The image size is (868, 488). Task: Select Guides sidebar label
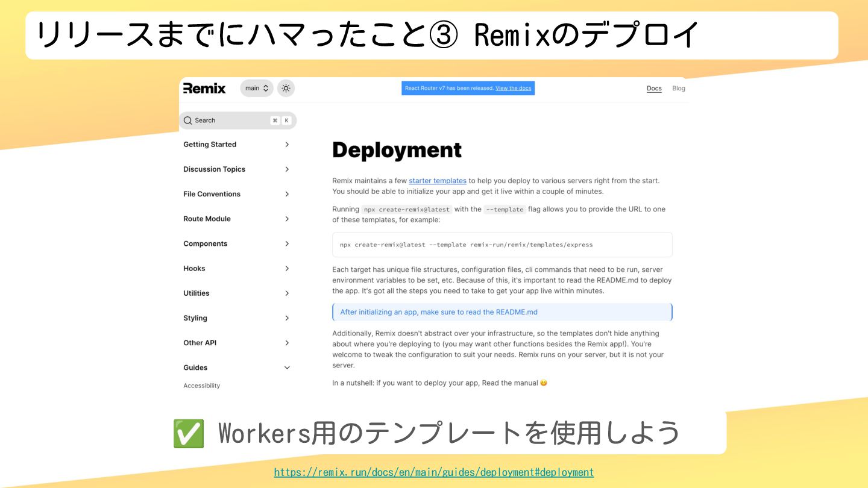pyautogui.click(x=195, y=368)
